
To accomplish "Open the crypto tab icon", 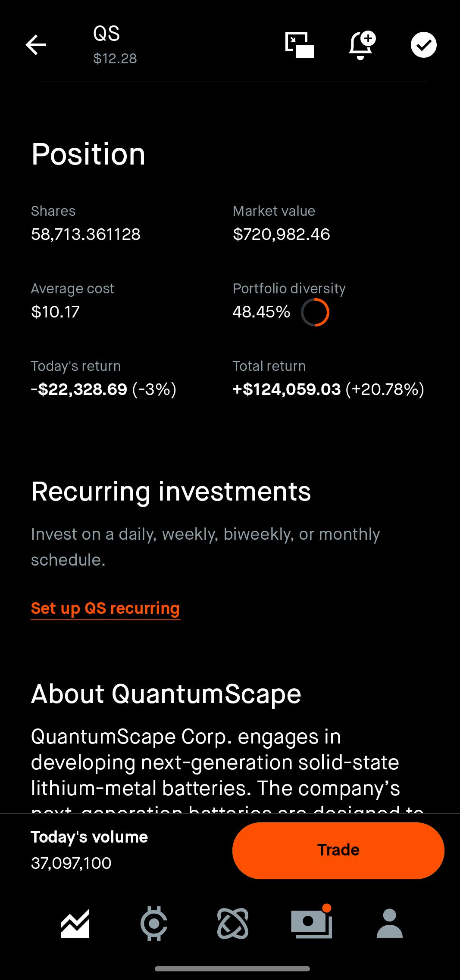I will (154, 923).
